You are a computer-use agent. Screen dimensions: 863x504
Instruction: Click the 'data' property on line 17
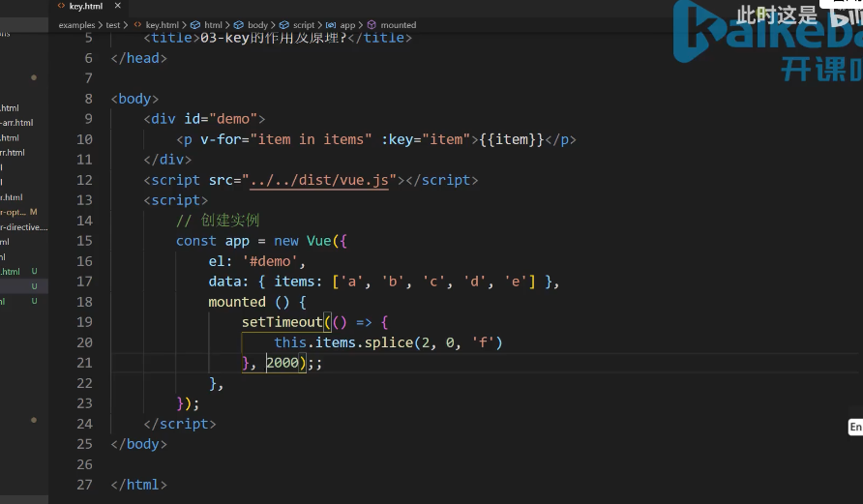pos(224,282)
